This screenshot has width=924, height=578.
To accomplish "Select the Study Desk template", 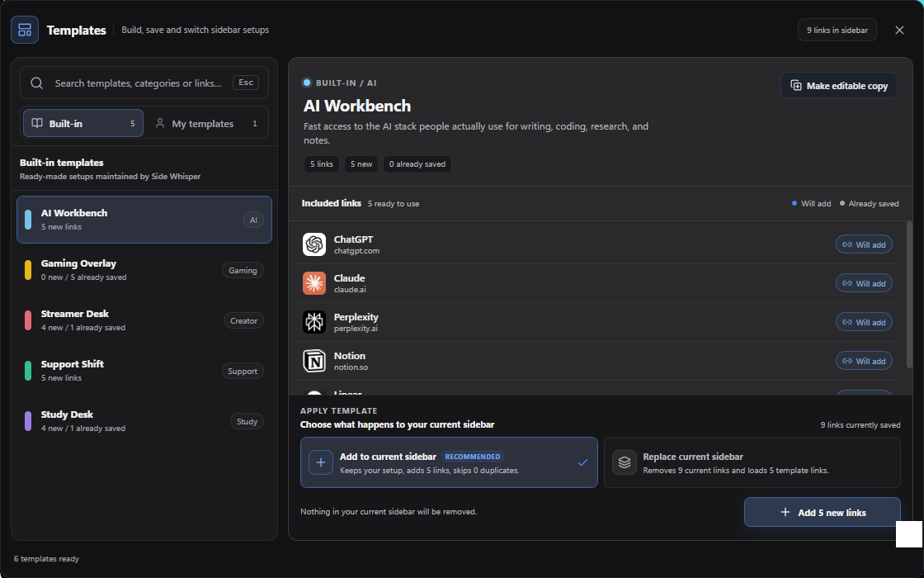I will coord(144,421).
